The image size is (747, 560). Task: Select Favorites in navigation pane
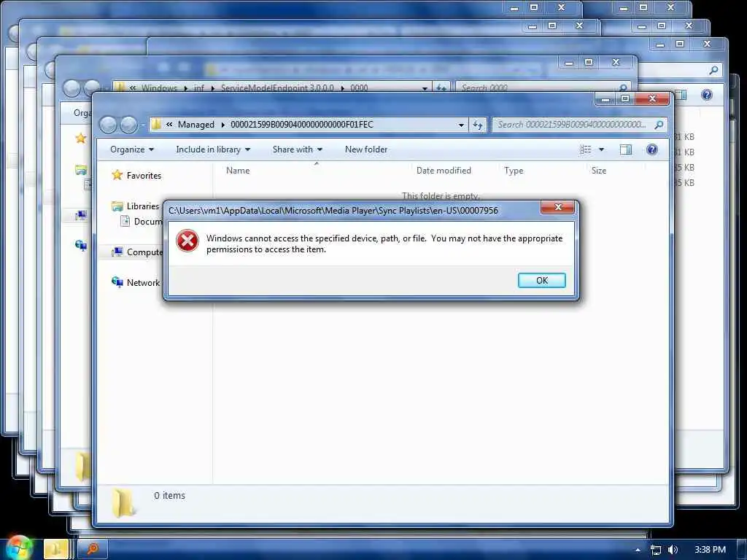[x=144, y=176]
